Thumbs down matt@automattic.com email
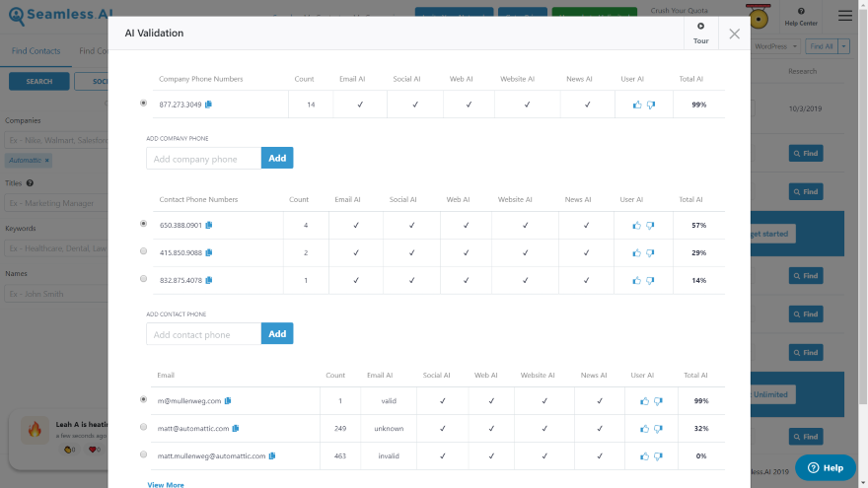Screen dimensions: 868x488 point(658,429)
